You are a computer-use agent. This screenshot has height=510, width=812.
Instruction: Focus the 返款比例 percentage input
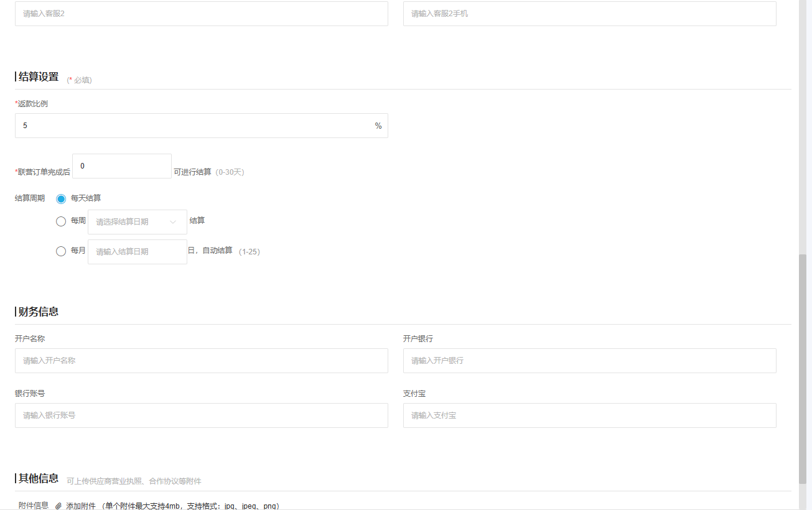[x=202, y=126]
